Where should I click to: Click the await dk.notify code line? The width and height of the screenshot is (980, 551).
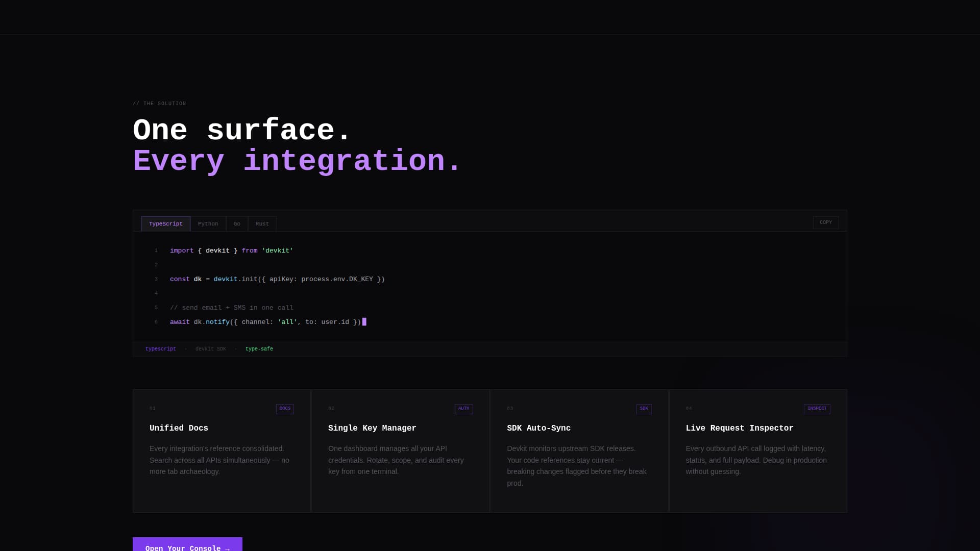[268, 322]
